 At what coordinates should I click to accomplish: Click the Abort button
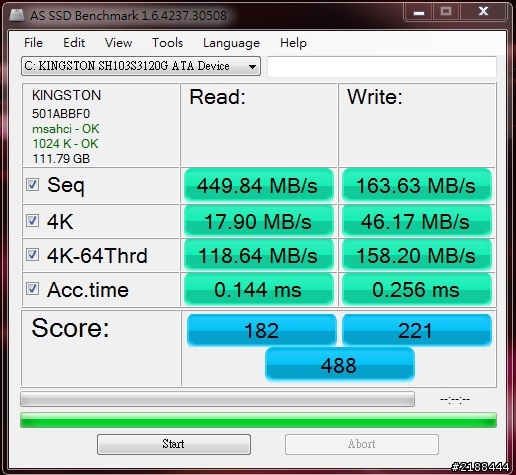tap(362, 444)
